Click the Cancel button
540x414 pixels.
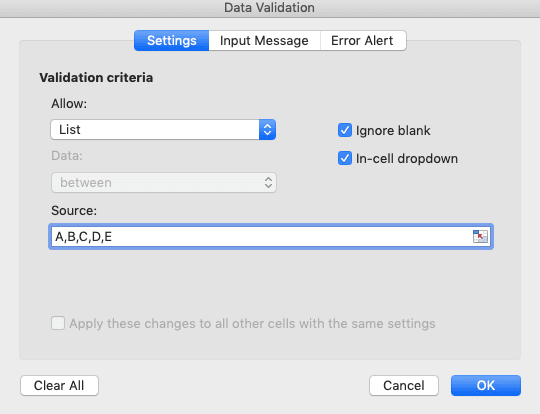click(x=404, y=385)
